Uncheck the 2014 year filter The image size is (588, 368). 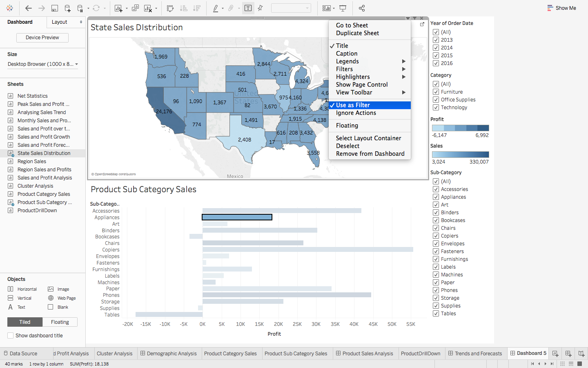(436, 48)
